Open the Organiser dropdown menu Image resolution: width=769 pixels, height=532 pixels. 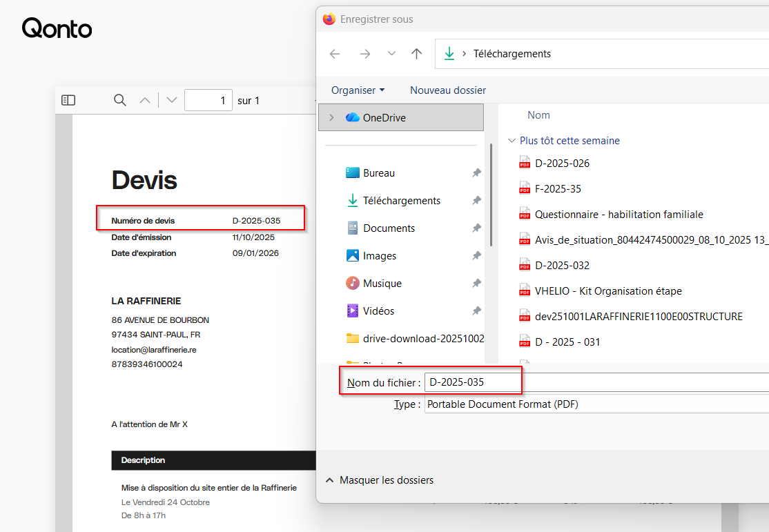(358, 90)
